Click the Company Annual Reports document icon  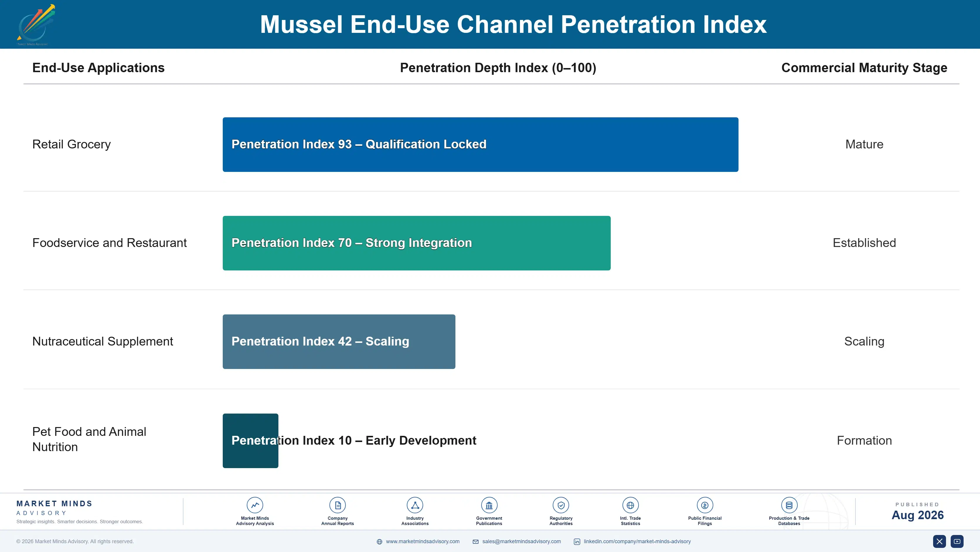tap(337, 505)
